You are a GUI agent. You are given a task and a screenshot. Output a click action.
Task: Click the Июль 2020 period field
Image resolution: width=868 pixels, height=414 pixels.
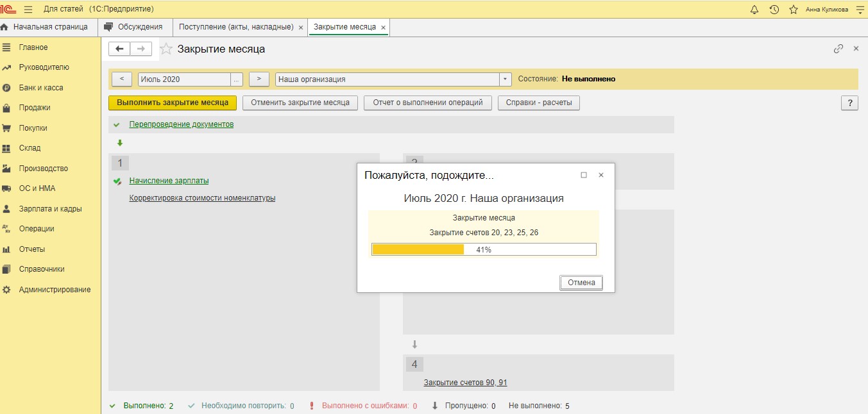(x=184, y=79)
